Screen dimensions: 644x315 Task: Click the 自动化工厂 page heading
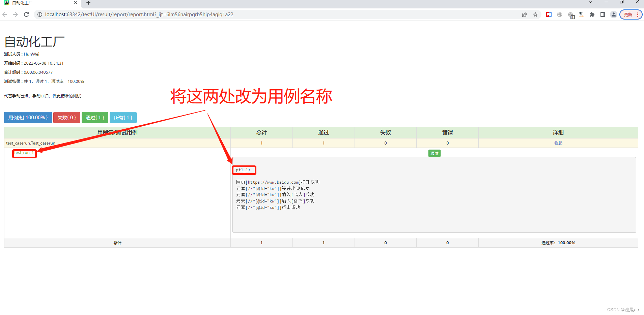[x=34, y=42]
